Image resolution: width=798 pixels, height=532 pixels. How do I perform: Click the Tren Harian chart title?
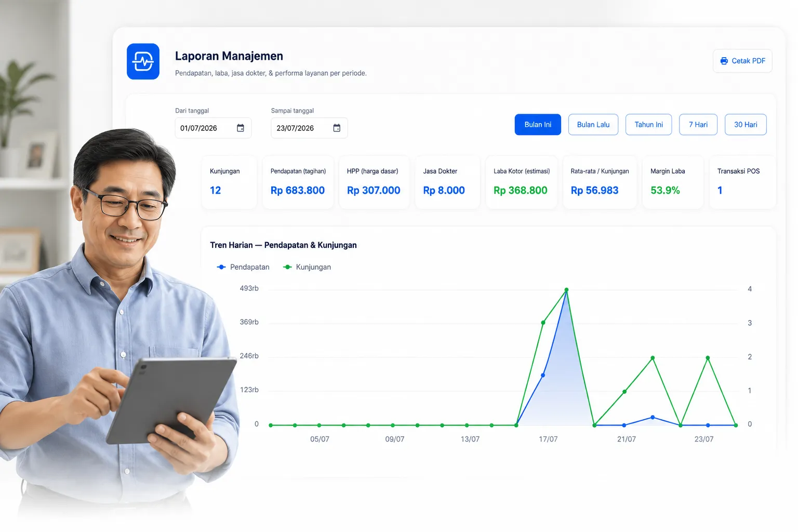[x=283, y=245]
